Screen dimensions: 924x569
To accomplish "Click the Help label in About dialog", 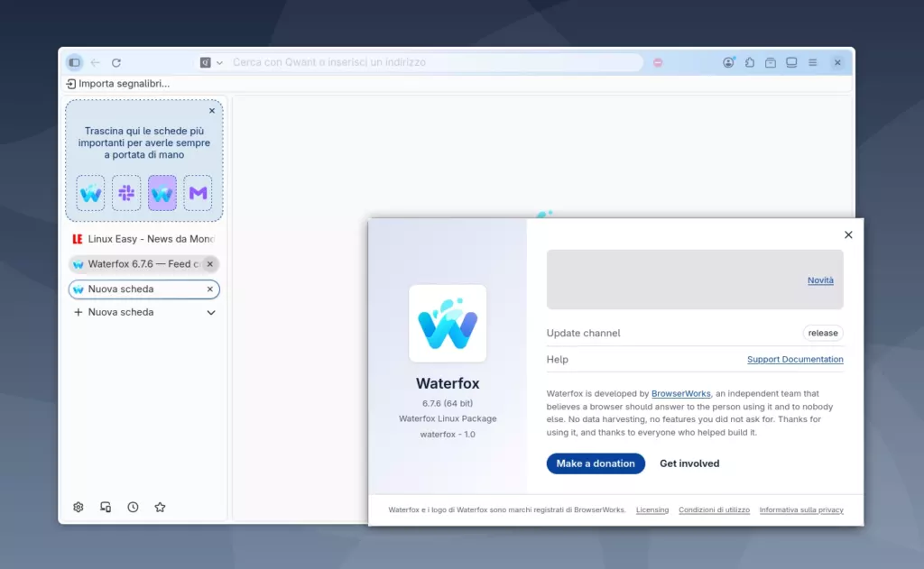I will pos(558,359).
